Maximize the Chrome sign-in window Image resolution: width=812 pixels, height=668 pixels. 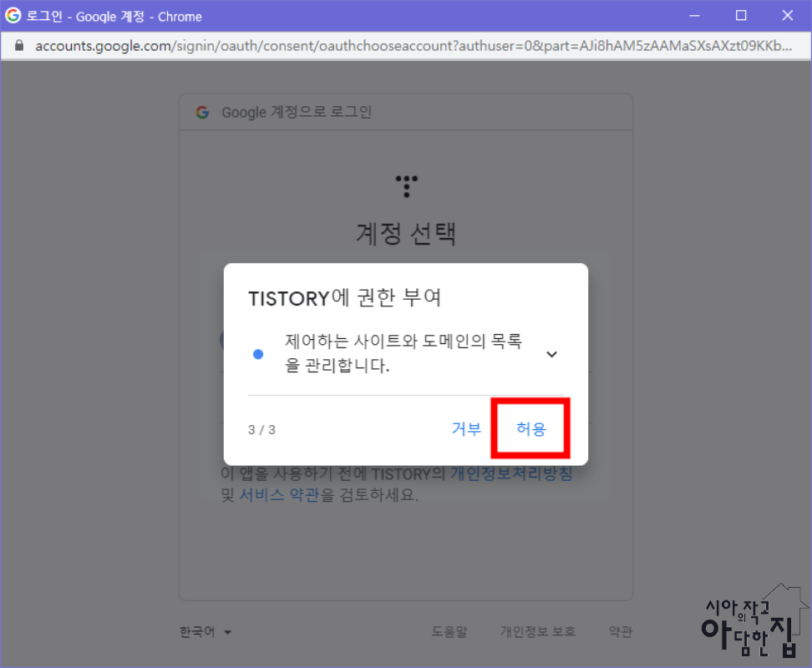tap(741, 16)
